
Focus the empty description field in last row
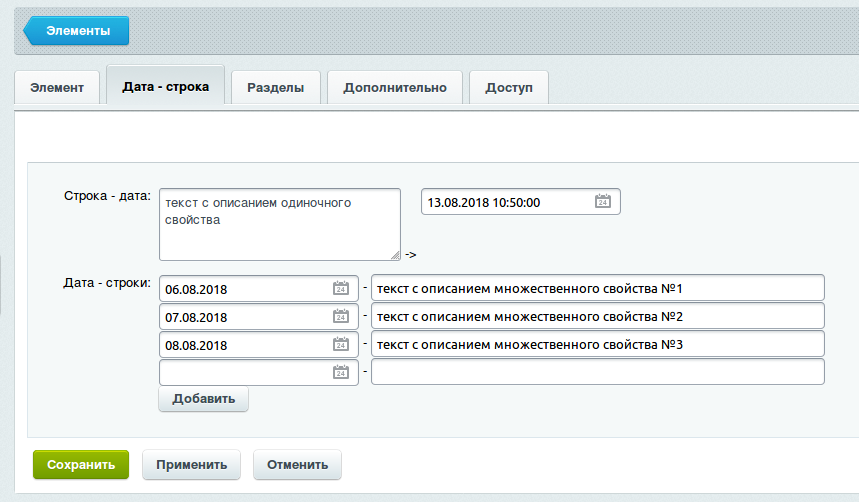point(597,372)
